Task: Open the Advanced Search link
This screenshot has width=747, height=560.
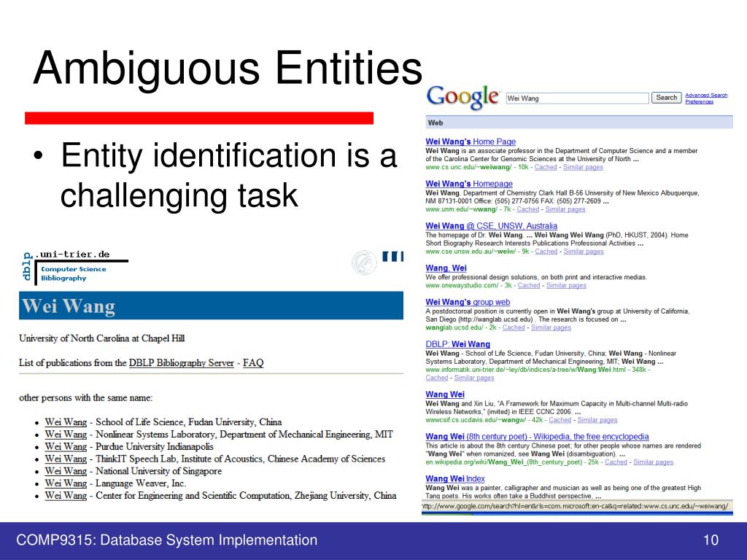Action: point(706,96)
